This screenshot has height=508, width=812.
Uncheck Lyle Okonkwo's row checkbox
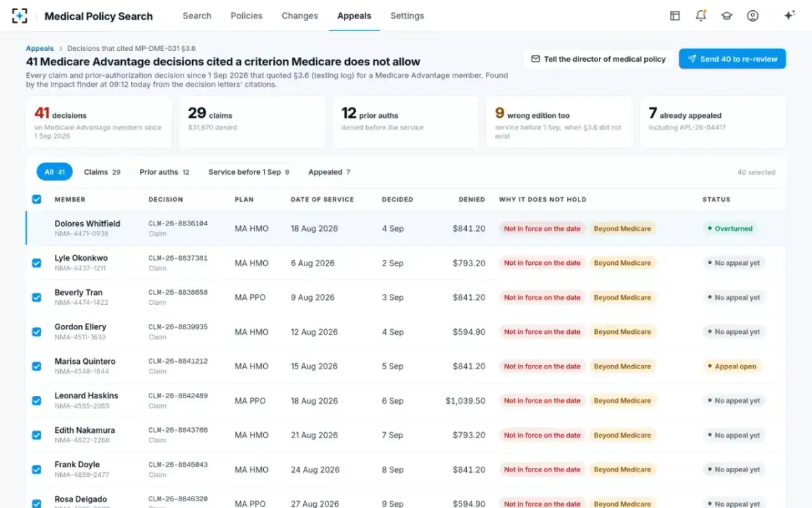pyautogui.click(x=37, y=263)
